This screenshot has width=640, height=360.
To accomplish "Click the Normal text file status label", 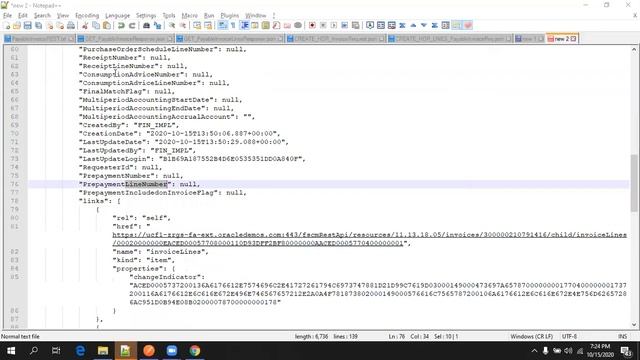I will tap(20, 336).
